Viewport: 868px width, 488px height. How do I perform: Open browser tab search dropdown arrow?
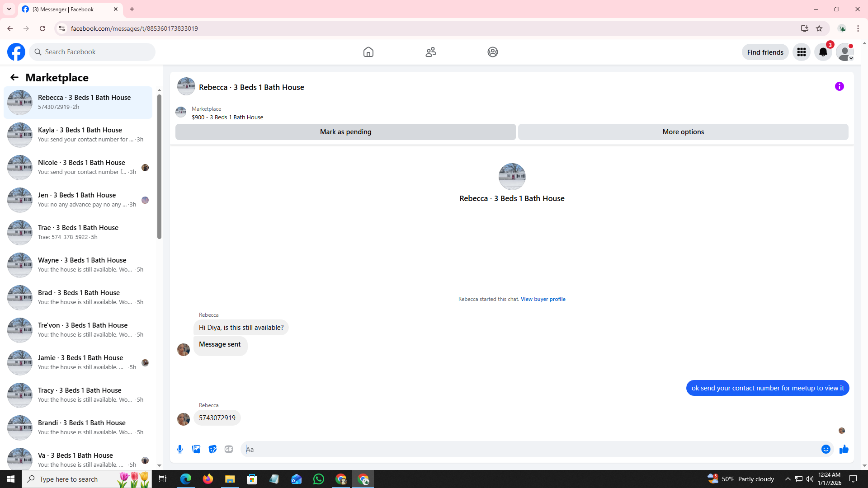click(x=9, y=9)
